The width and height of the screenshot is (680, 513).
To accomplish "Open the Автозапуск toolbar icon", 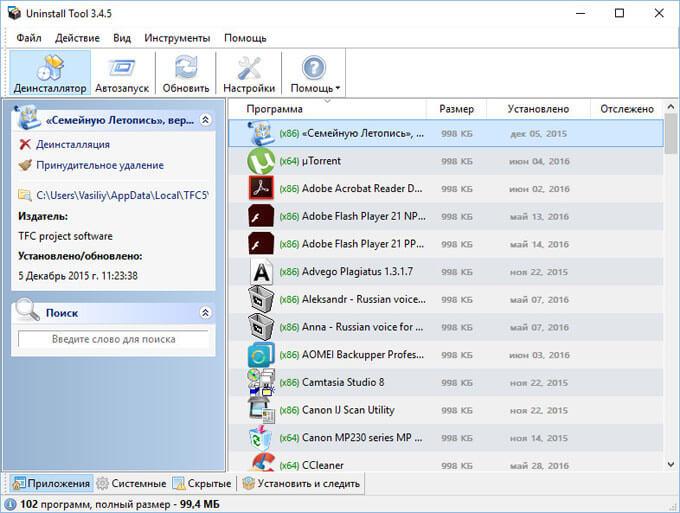I will point(122,68).
